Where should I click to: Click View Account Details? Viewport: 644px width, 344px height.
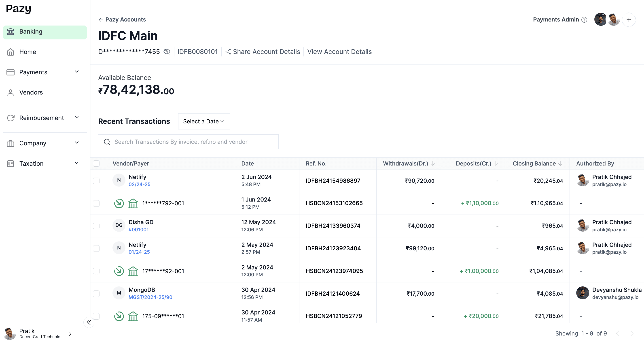tap(339, 52)
